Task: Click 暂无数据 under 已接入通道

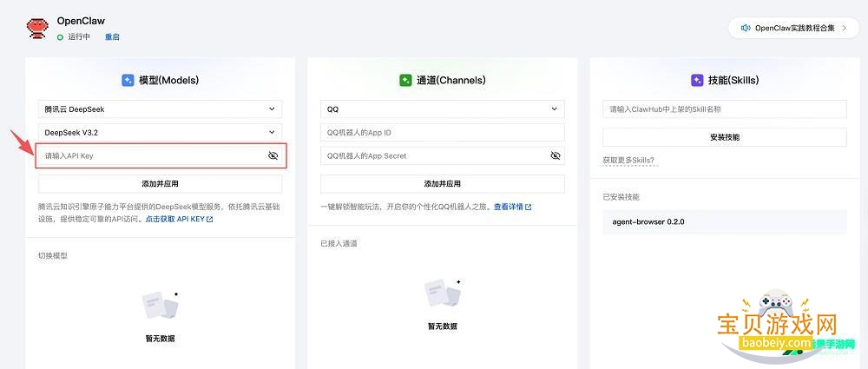Action: [443, 326]
